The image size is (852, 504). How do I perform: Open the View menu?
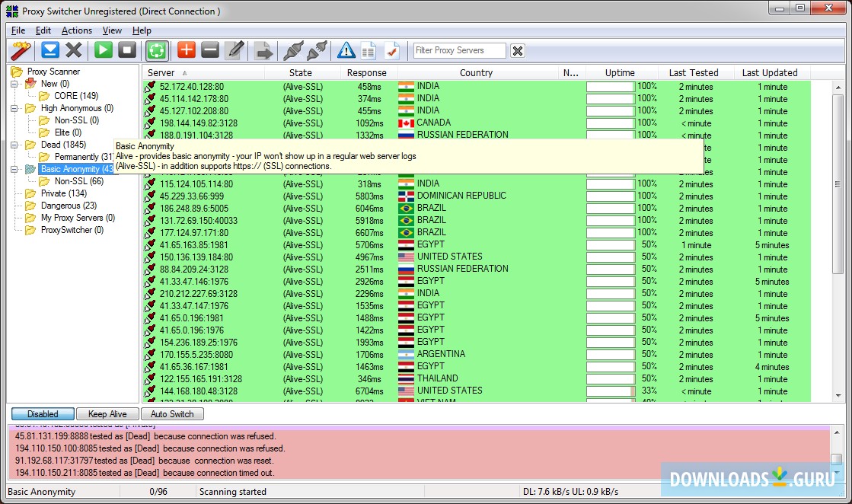point(112,30)
